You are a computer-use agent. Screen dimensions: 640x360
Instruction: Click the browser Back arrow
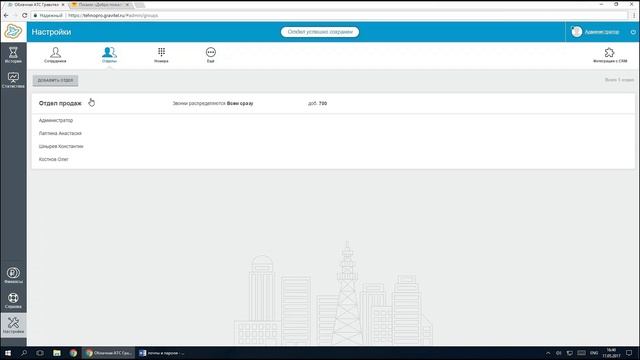point(6,15)
